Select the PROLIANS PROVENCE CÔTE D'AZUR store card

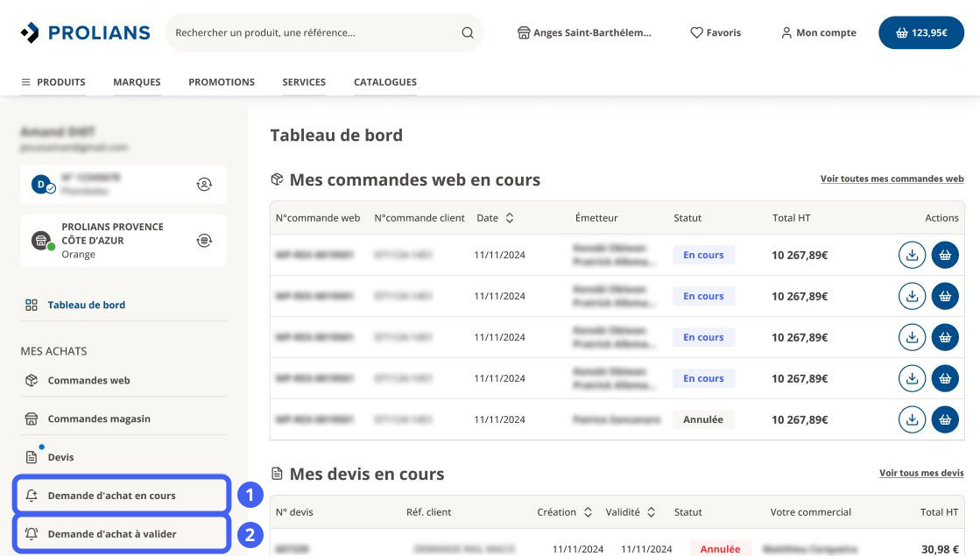tap(123, 241)
